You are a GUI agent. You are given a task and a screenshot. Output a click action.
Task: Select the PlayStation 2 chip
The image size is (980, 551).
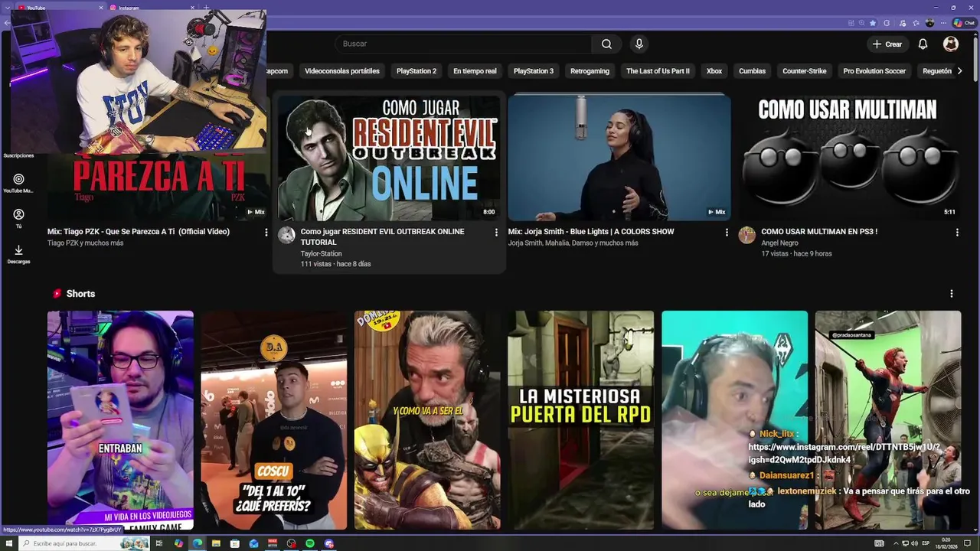pyautogui.click(x=416, y=71)
